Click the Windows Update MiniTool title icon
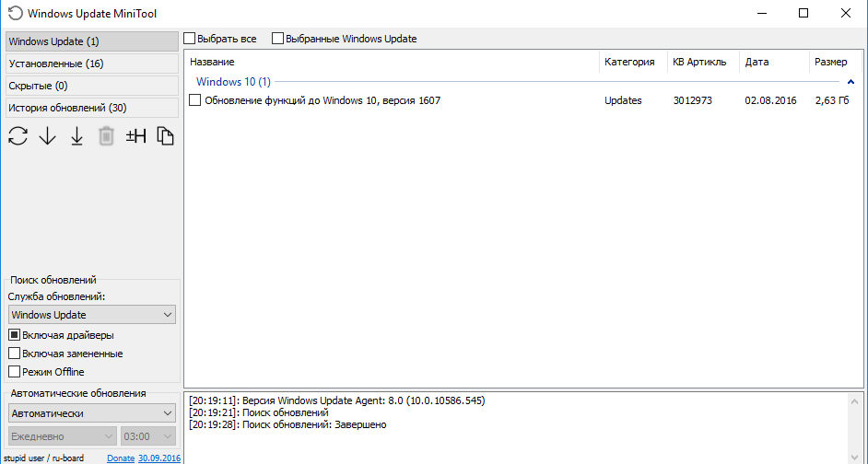868x464 pixels. click(16, 13)
